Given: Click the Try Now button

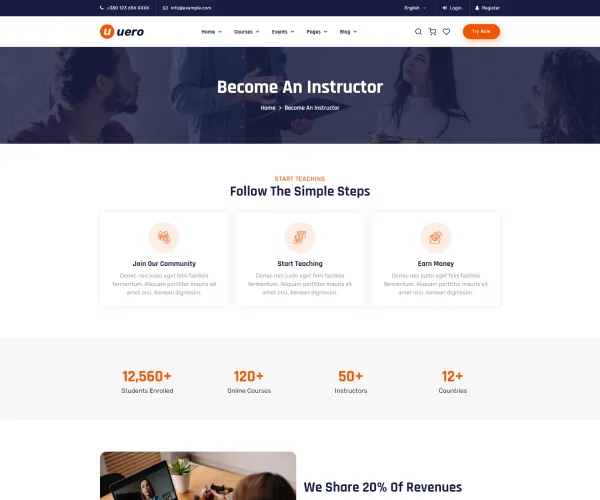Looking at the screenshot, I should tap(481, 31).
